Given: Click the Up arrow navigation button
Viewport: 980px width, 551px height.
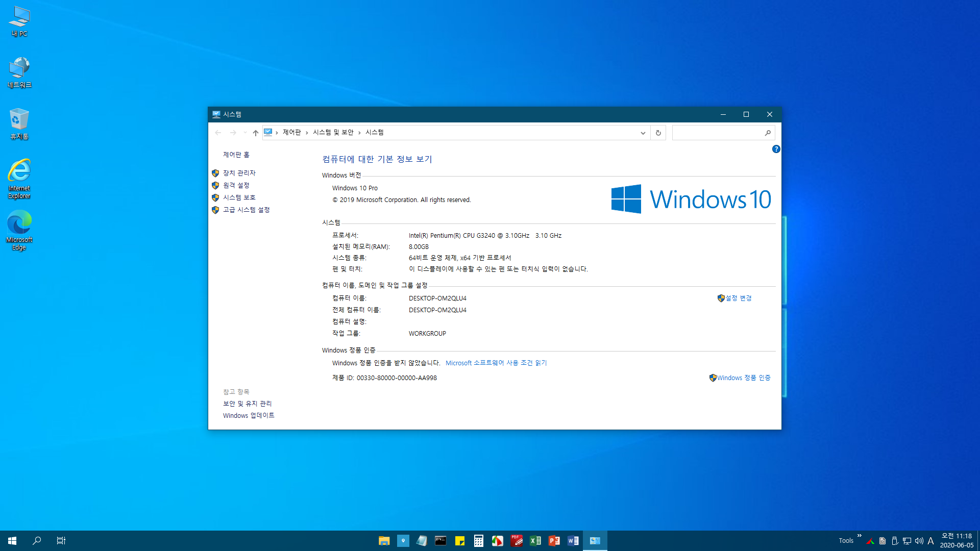Looking at the screenshot, I should (256, 133).
